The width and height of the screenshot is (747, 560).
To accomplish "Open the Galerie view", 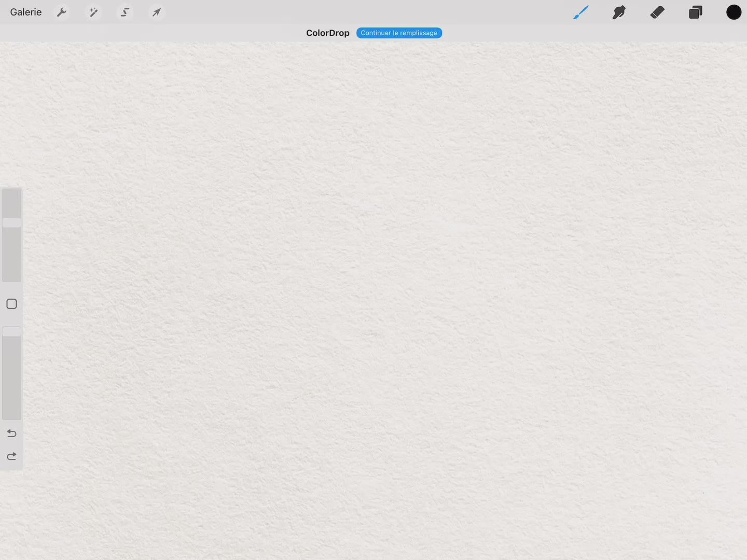I will (26, 12).
